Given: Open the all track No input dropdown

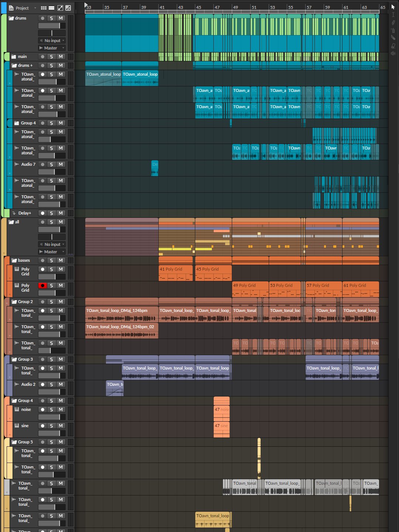Looking at the screenshot, I should point(52,244).
